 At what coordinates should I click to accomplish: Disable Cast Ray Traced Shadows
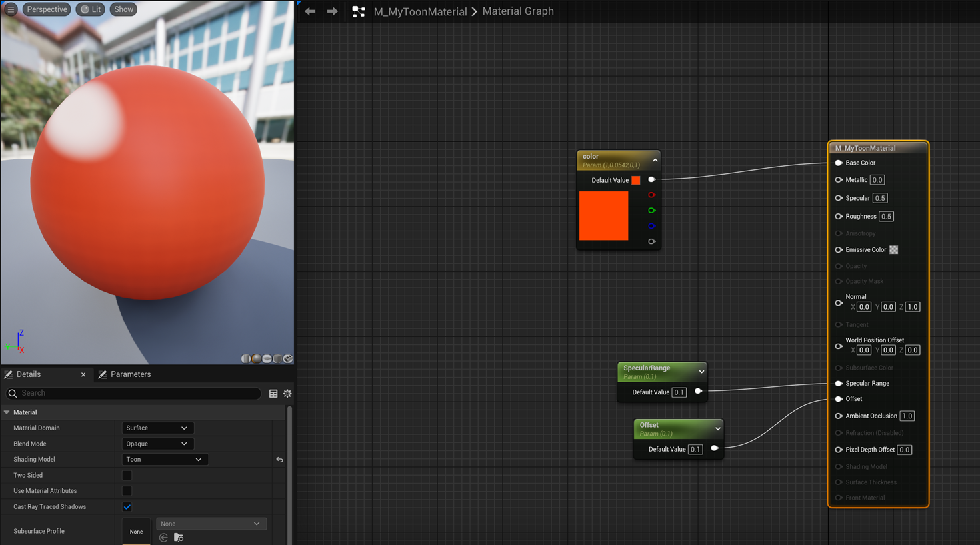tap(127, 507)
